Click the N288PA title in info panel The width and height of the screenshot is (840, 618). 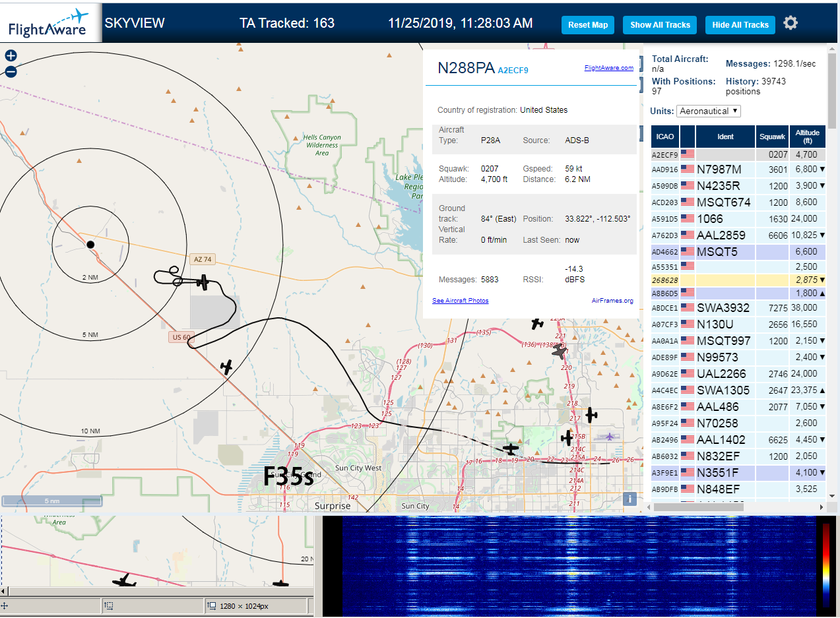466,68
